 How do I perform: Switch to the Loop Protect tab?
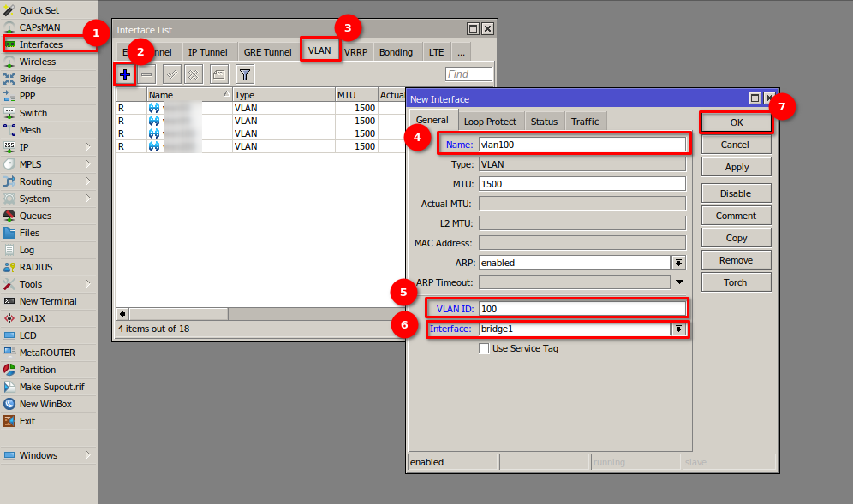pyautogui.click(x=490, y=122)
